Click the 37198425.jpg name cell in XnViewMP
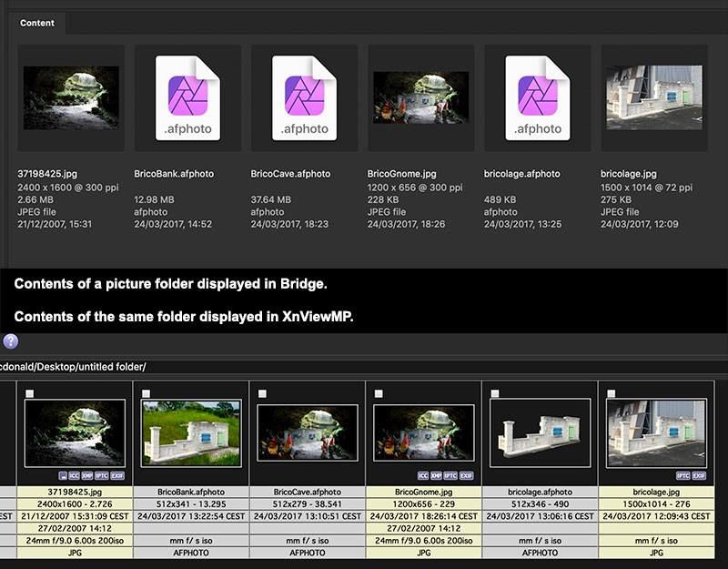 click(x=75, y=492)
